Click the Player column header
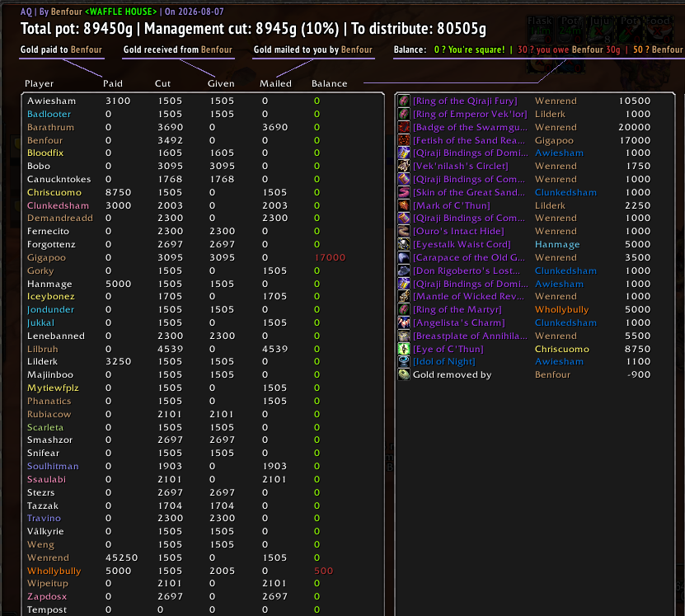The width and height of the screenshot is (685, 616). pyautogui.click(x=39, y=83)
